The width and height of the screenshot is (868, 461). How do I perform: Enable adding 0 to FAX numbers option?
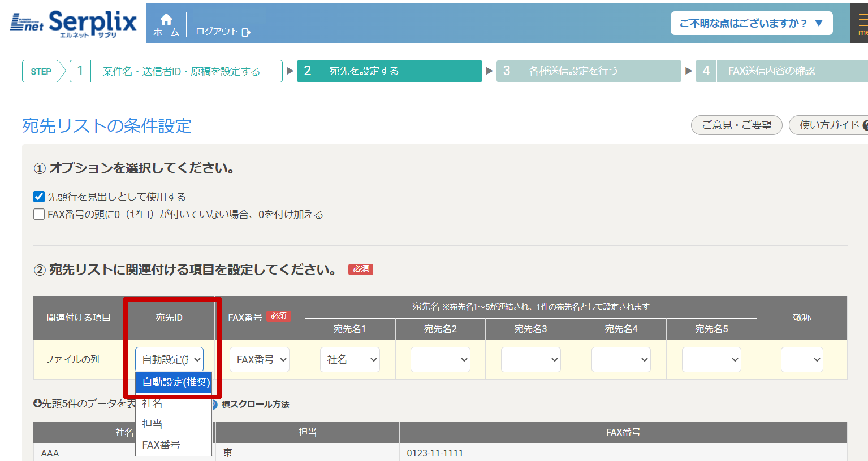(38, 214)
